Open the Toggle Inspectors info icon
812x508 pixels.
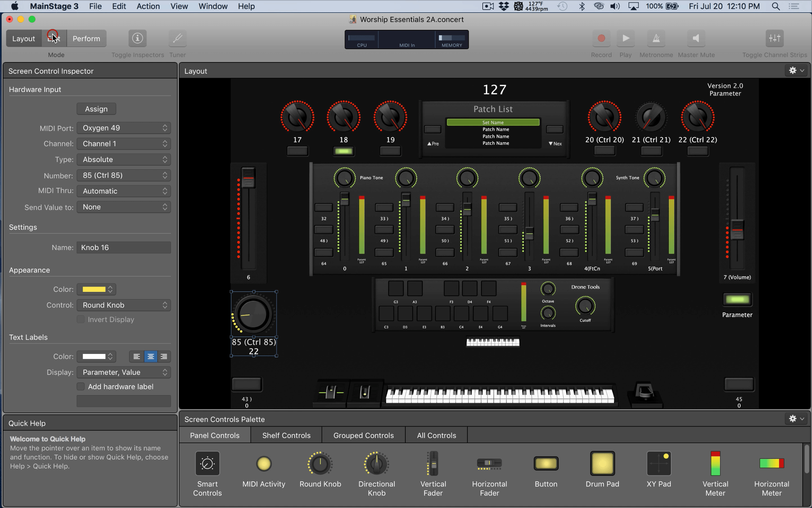point(137,38)
